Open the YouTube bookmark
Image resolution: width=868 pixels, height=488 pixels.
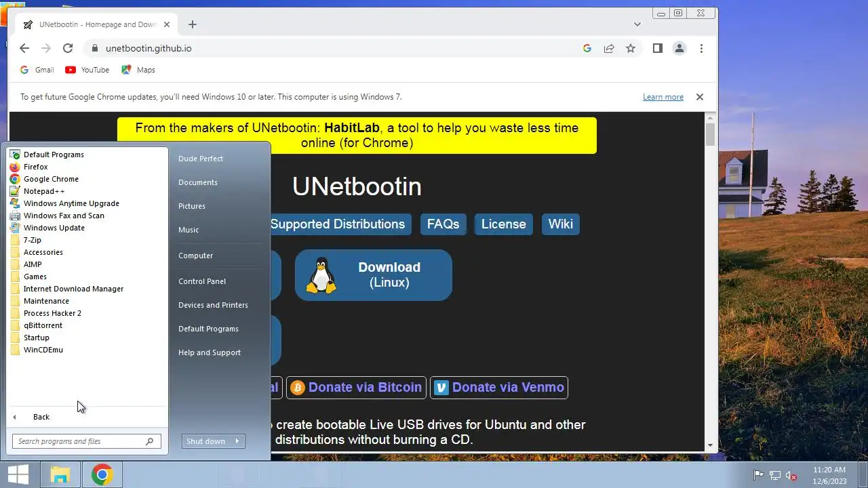click(x=87, y=70)
